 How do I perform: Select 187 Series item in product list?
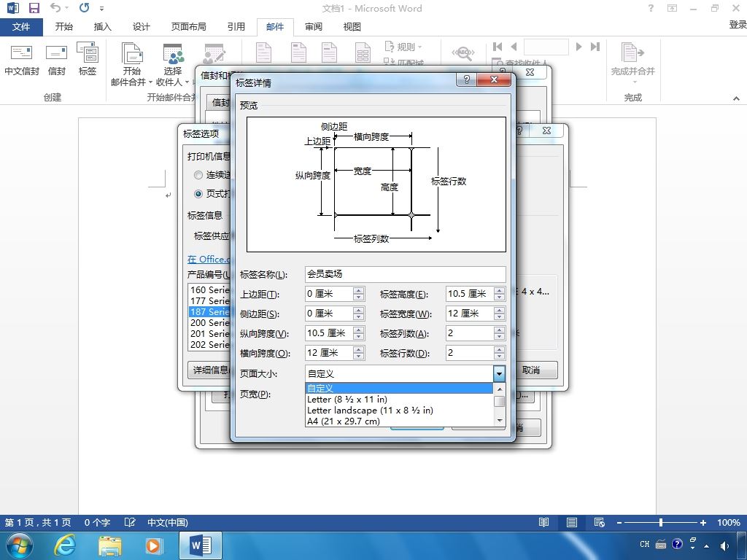(x=209, y=312)
